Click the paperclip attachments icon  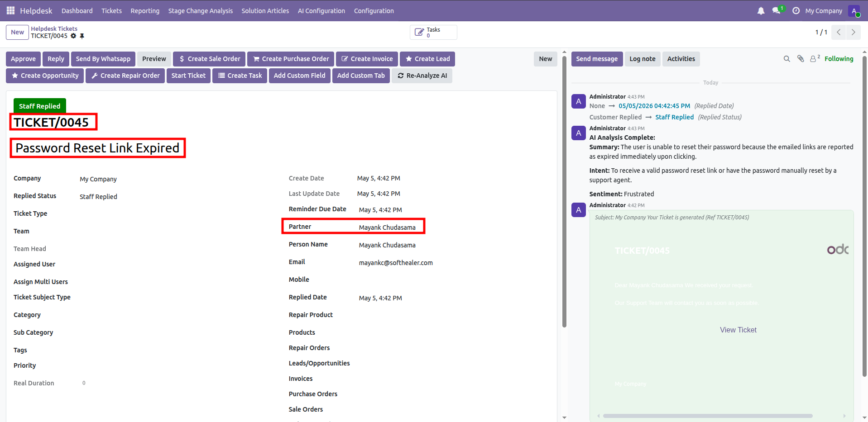coord(801,59)
